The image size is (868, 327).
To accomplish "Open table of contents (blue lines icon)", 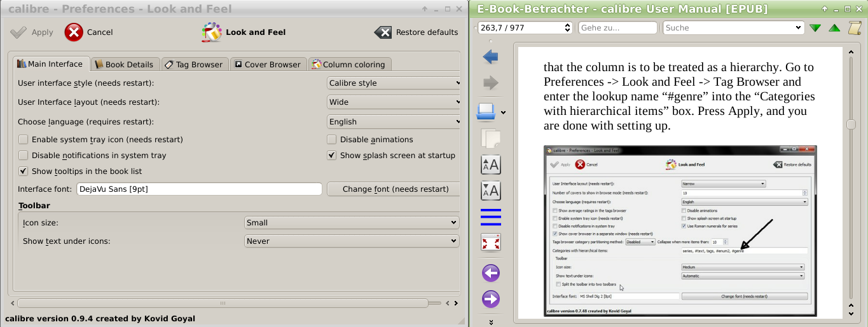I will (490, 217).
